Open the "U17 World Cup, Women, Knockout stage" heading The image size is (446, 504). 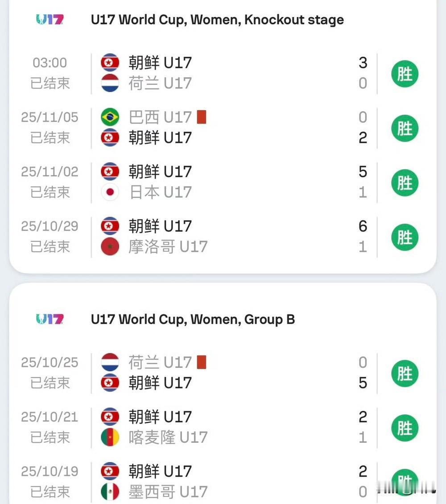[217, 20]
